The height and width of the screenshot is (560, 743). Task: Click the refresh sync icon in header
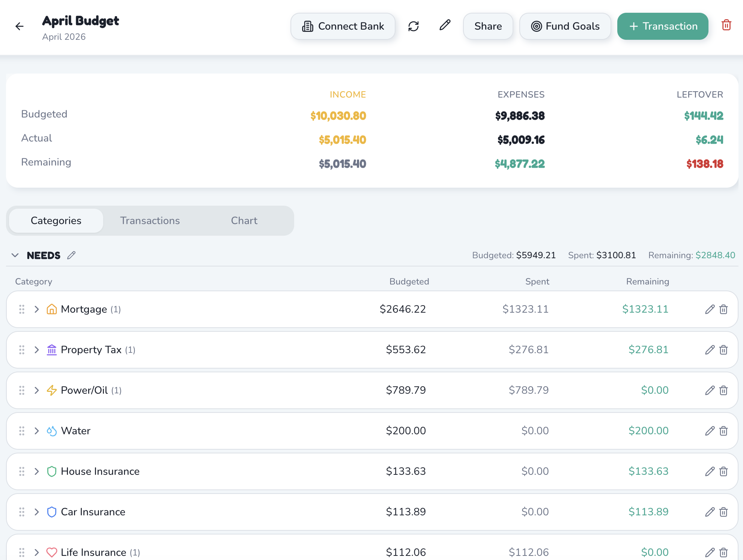click(414, 26)
